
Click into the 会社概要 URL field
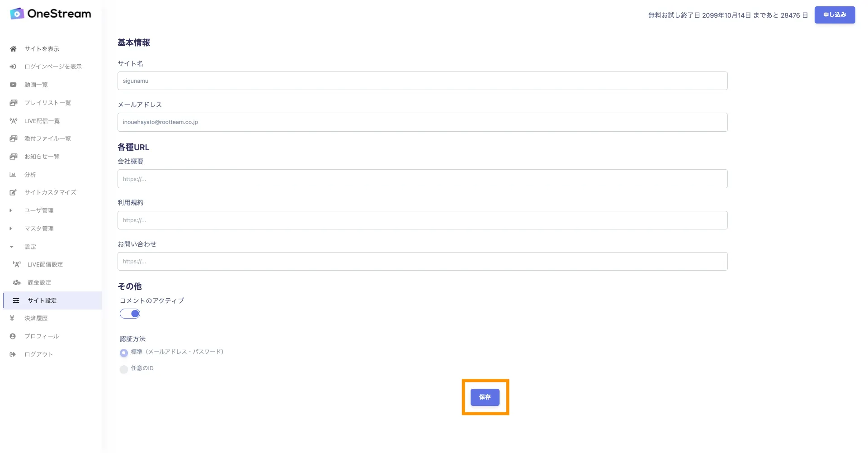(x=422, y=179)
